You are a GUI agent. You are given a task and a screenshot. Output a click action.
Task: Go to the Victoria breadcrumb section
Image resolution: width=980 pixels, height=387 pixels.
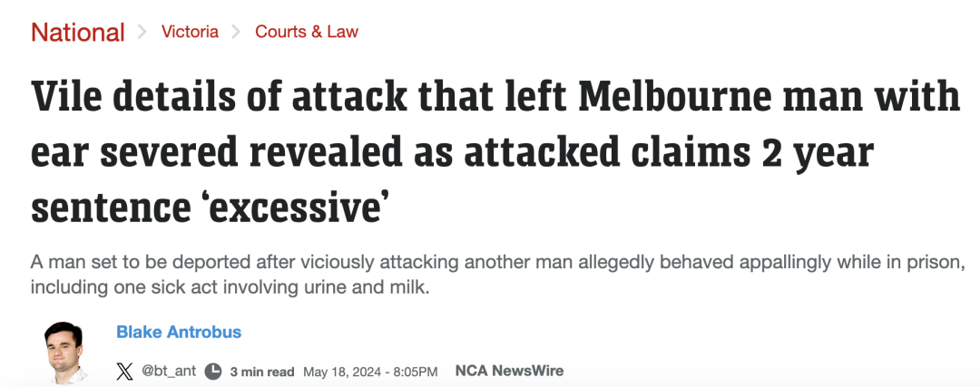tap(190, 32)
